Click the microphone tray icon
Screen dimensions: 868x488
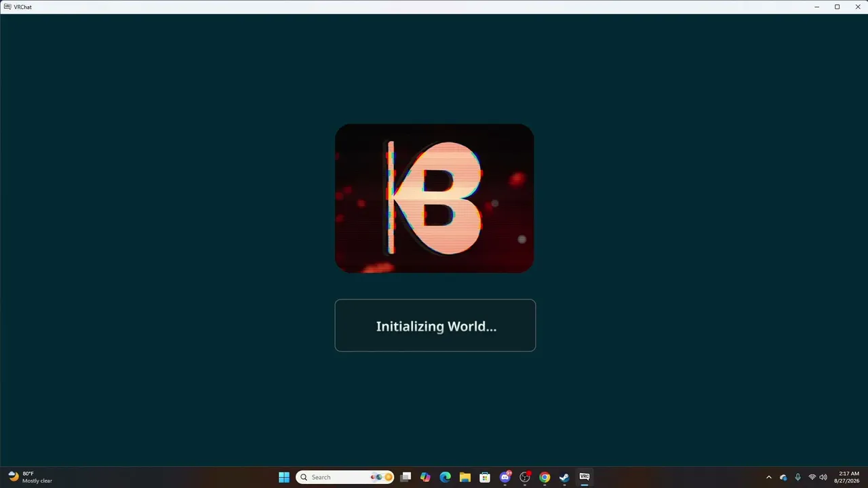[x=797, y=477]
